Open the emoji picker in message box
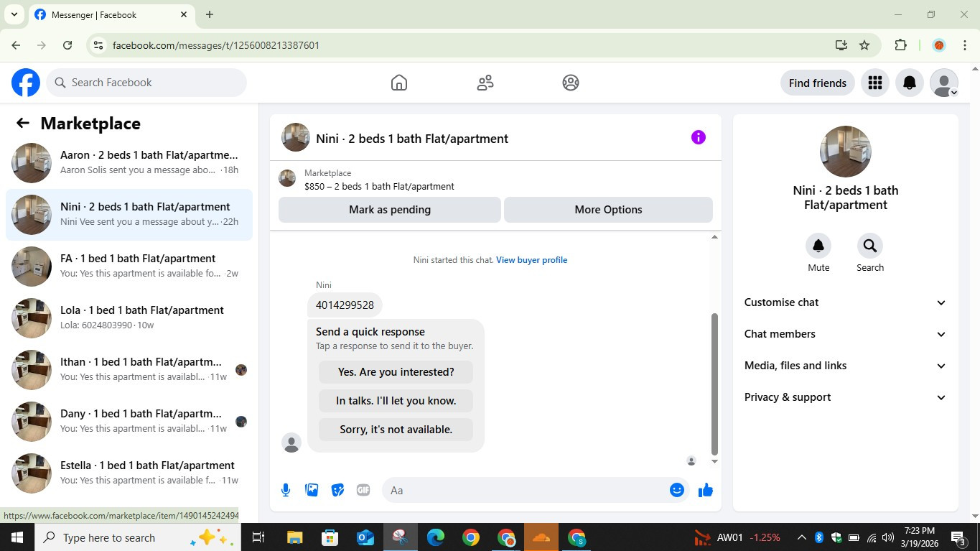980x551 pixels. 676,490
